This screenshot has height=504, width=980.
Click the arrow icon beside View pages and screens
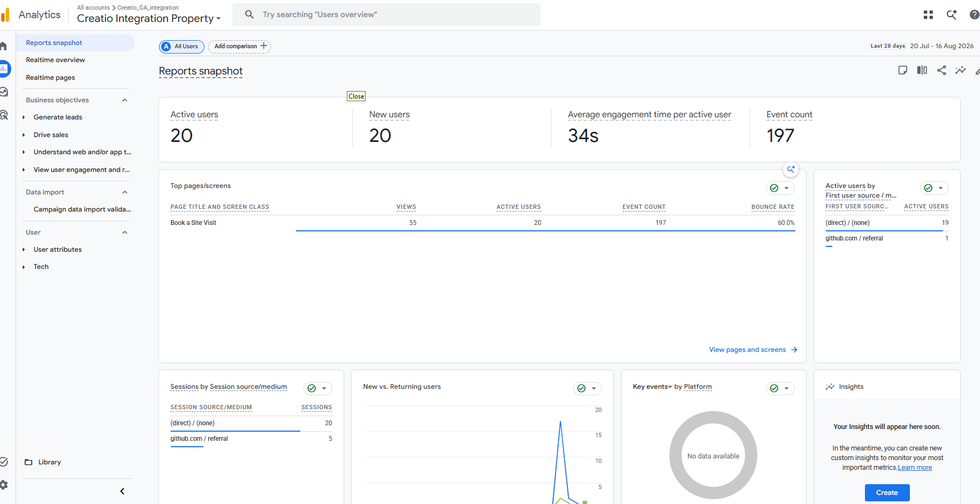tap(794, 350)
